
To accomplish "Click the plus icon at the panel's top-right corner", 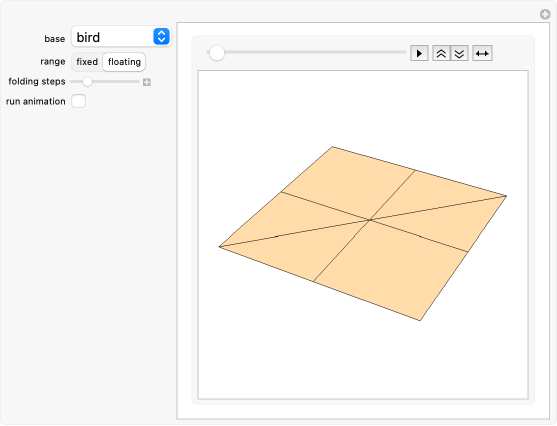I will click(545, 14).
